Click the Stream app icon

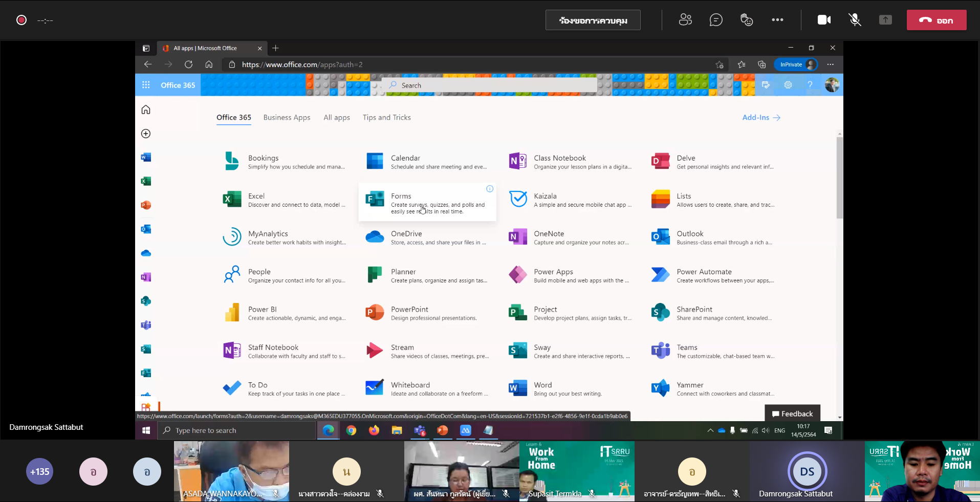375,351
